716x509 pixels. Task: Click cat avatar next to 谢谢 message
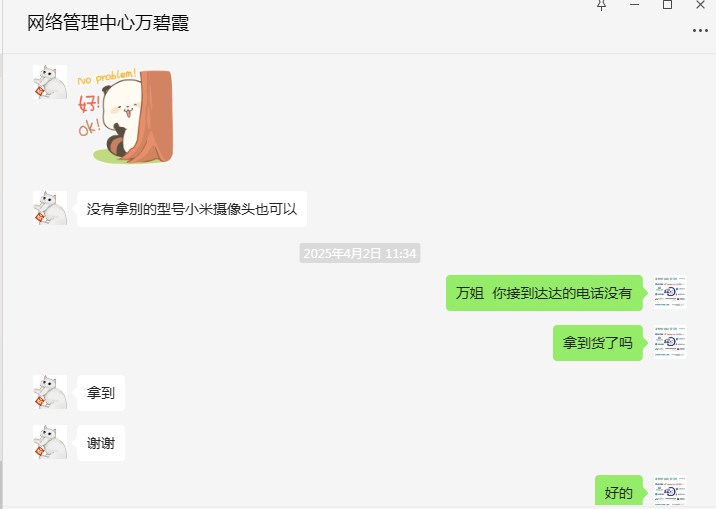pyautogui.click(x=50, y=442)
